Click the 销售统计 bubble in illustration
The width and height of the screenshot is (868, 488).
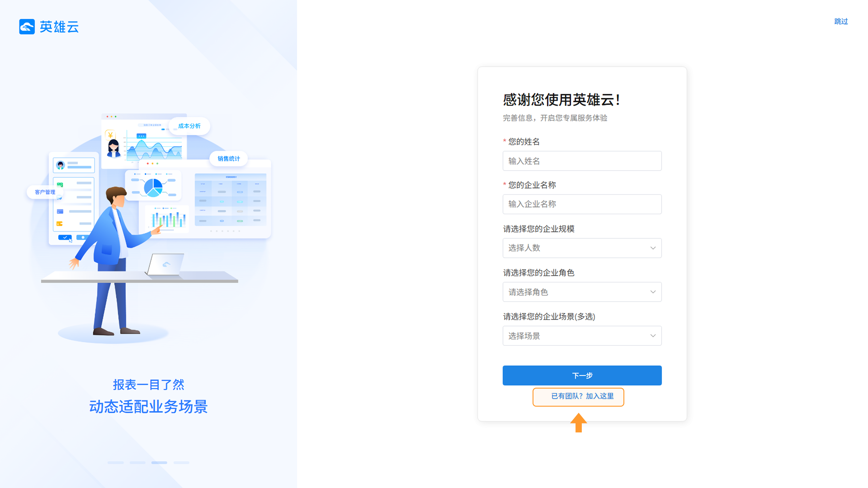229,159
